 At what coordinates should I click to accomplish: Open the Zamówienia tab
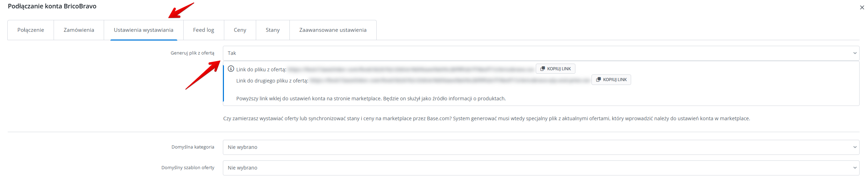79,30
